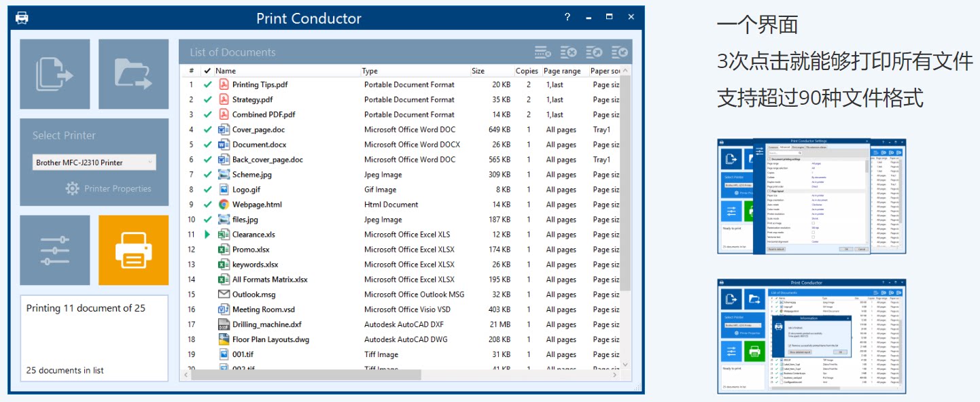
Task: Click the TIF icon of 001.tif
Action: click(x=224, y=354)
